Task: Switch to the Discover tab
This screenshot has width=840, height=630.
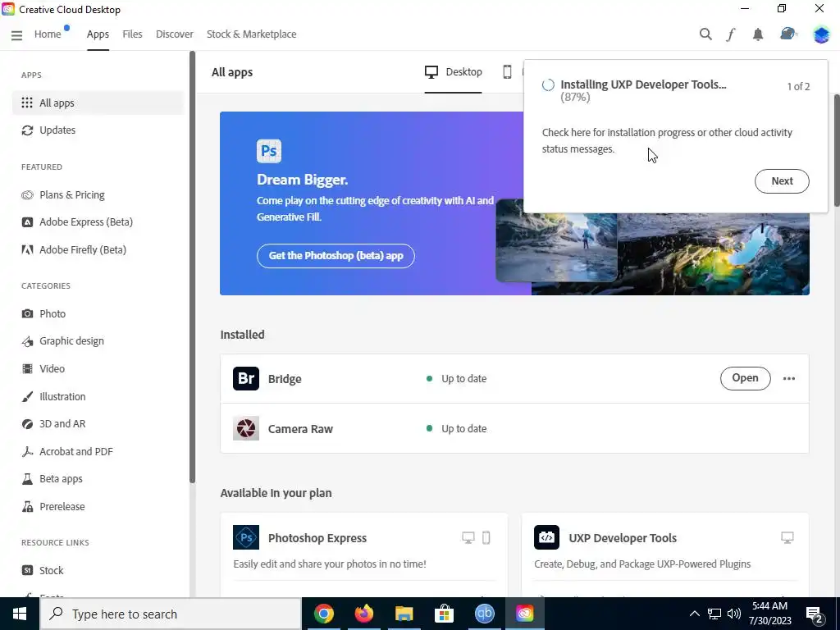Action: click(x=175, y=34)
